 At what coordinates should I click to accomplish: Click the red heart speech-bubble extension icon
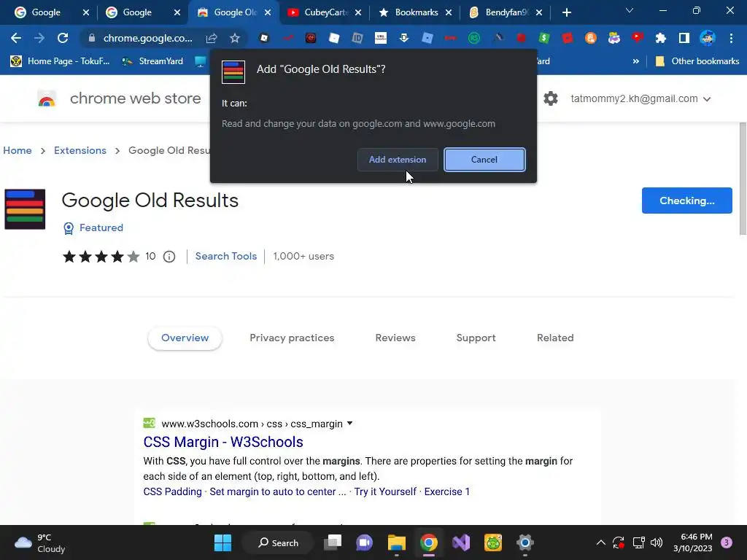point(637,38)
